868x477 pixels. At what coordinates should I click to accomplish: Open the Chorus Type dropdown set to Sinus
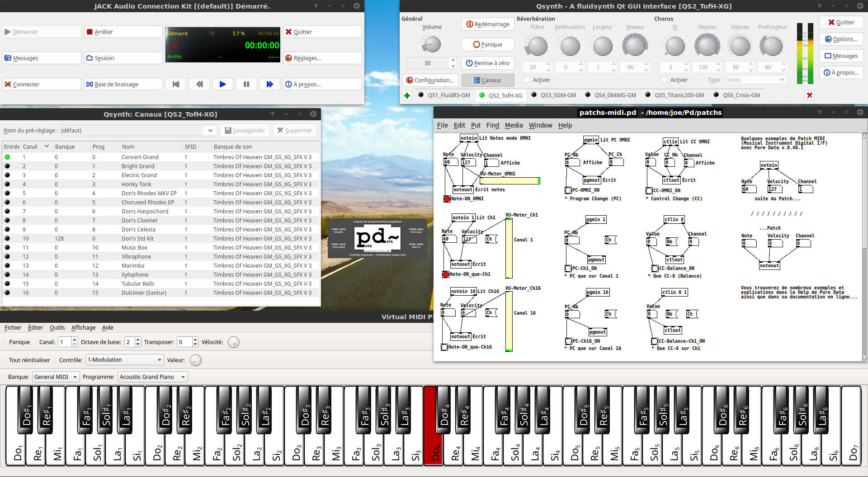tap(755, 80)
